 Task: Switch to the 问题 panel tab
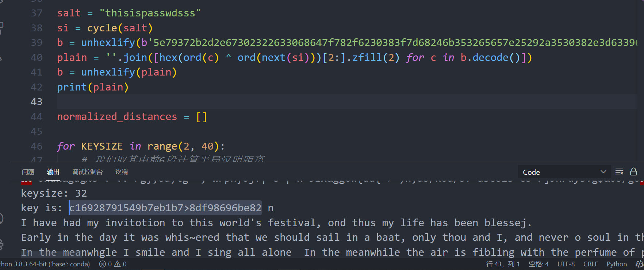(x=28, y=172)
